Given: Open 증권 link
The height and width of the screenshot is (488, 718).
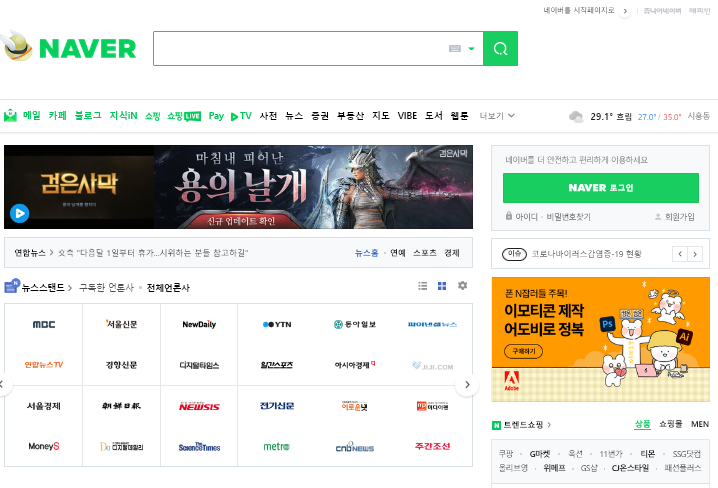Looking at the screenshot, I should tap(320, 116).
